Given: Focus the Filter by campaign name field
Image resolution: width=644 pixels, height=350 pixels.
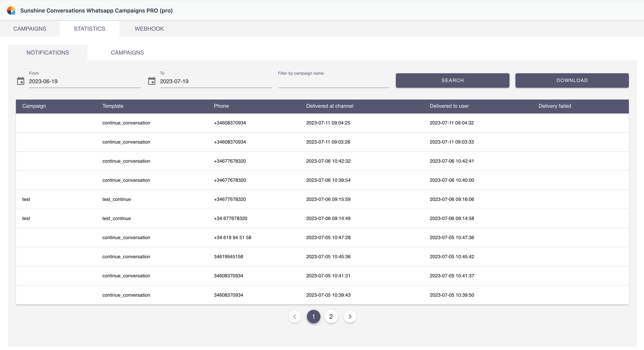Looking at the screenshot, I should 334,82.
